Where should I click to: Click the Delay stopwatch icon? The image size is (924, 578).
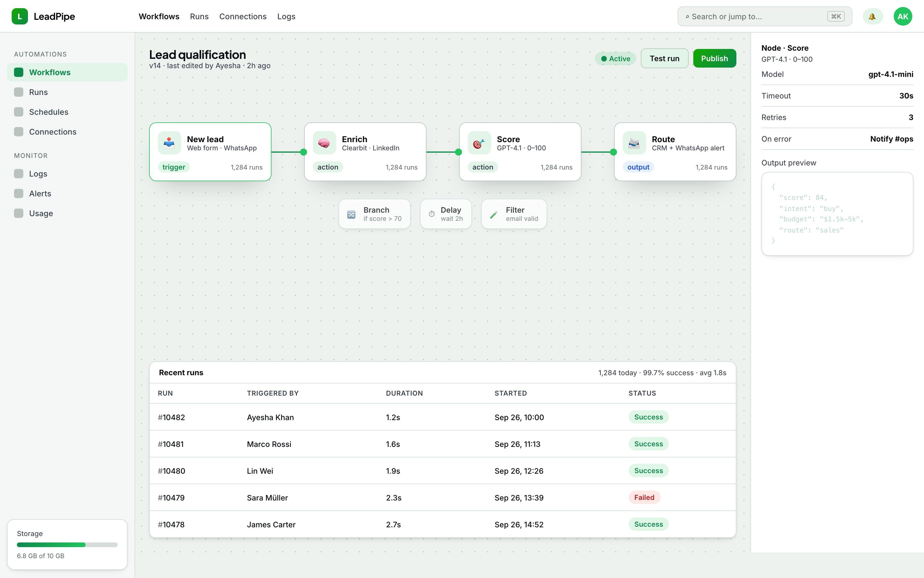click(x=432, y=214)
